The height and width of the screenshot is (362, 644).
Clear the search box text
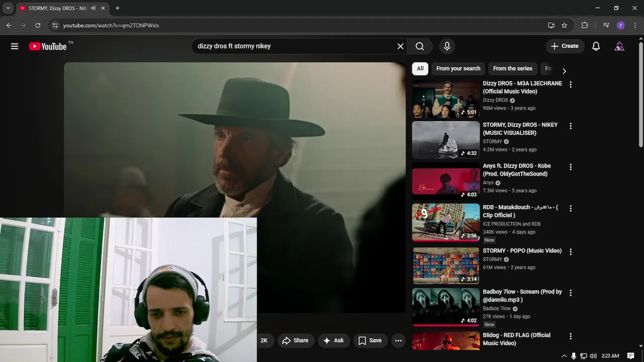click(400, 46)
